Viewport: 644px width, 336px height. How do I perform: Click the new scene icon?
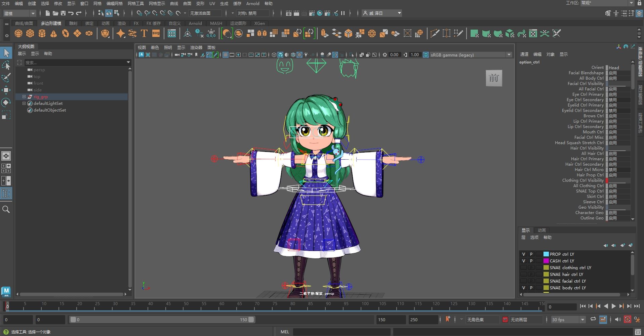click(x=47, y=13)
